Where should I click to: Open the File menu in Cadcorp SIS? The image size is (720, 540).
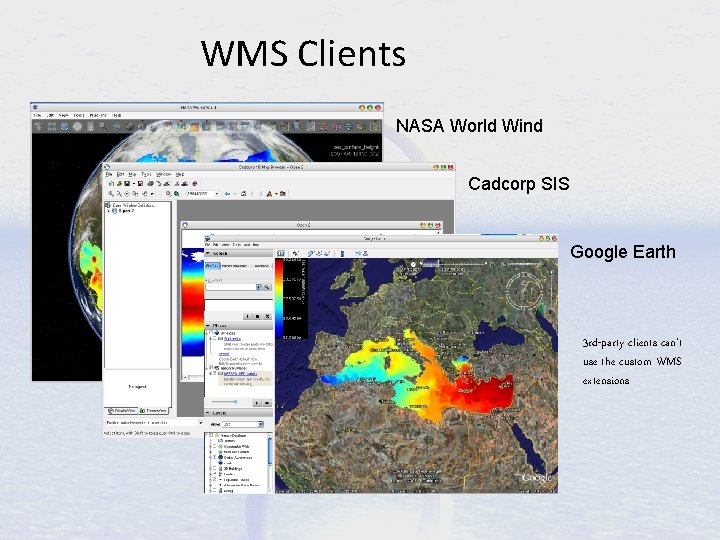click(x=109, y=174)
